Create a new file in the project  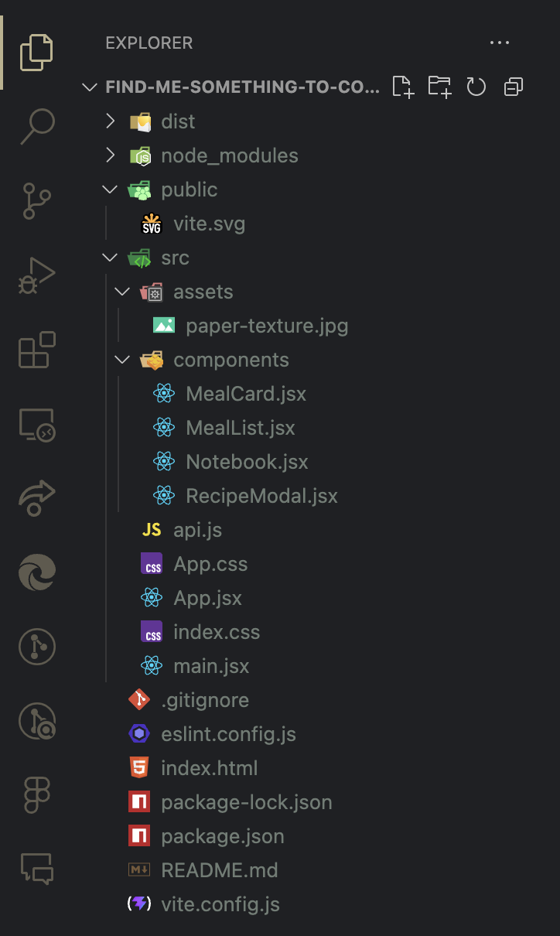[x=401, y=87]
